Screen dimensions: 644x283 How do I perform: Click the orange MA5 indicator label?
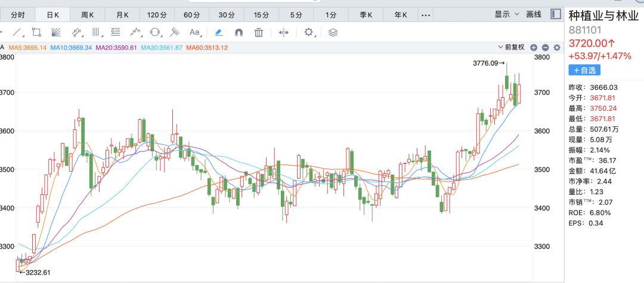(x=27, y=48)
